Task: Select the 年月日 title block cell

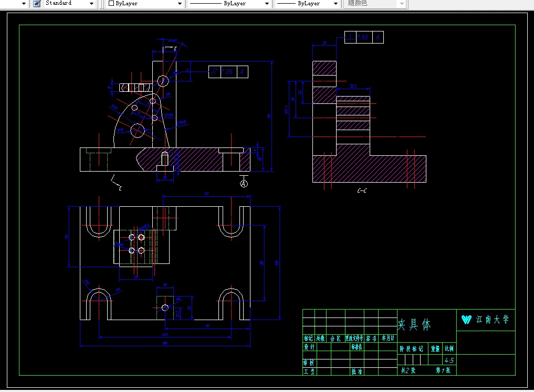Action: click(x=388, y=338)
